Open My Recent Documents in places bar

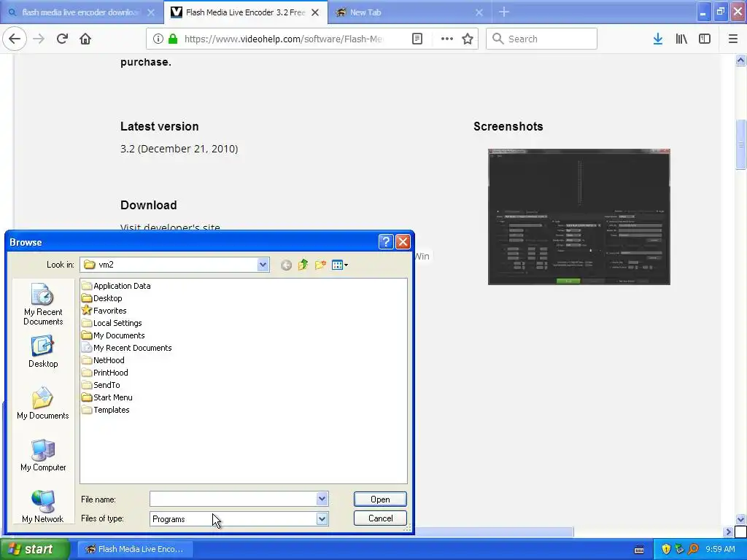pos(43,304)
